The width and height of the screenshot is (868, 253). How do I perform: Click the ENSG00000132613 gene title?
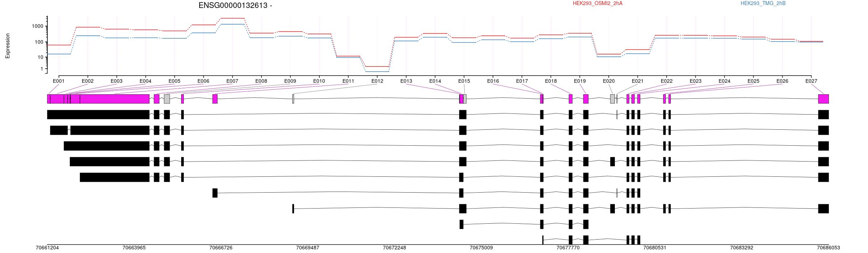pyautogui.click(x=235, y=5)
